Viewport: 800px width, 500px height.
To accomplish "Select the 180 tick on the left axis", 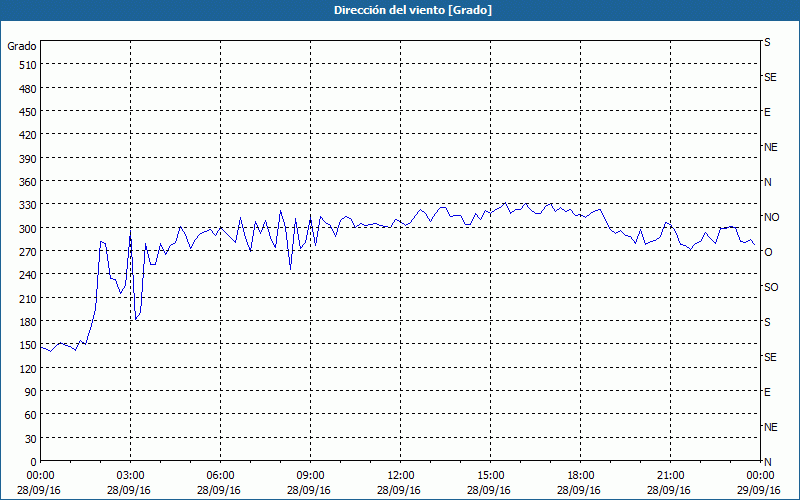I will (28, 322).
